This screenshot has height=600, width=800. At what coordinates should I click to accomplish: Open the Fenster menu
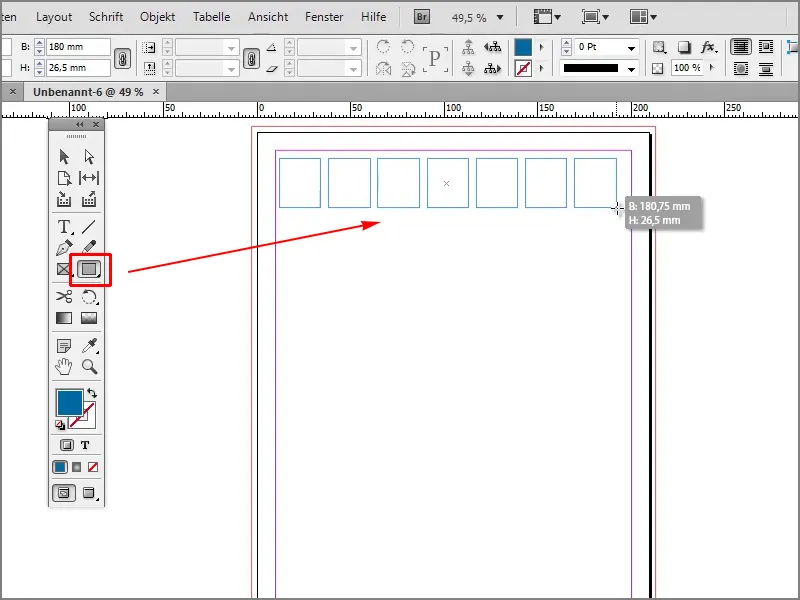(323, 16)
